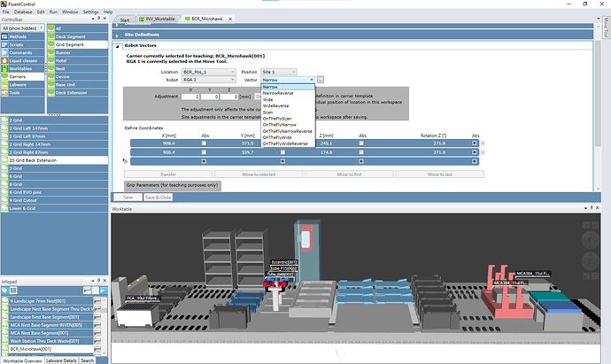The image size is (611, 364).
Task: Expand the Site Definitions section
Action: click(x=117, y=35)
